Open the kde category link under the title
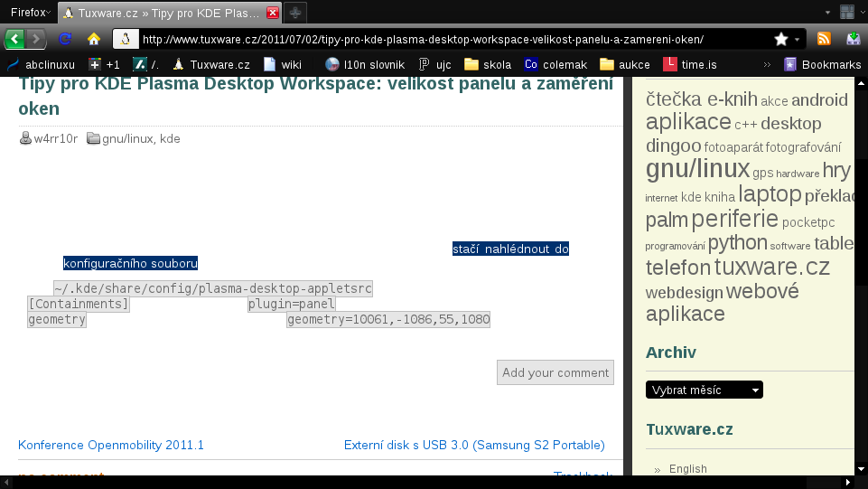Screen dimensions: 868x489 pyautogui.click(x=170, y=138)
